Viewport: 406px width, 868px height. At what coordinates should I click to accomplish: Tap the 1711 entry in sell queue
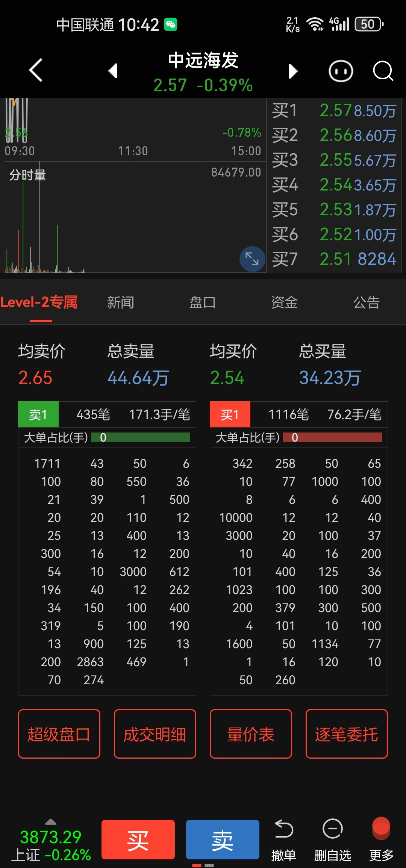(47, 463)
